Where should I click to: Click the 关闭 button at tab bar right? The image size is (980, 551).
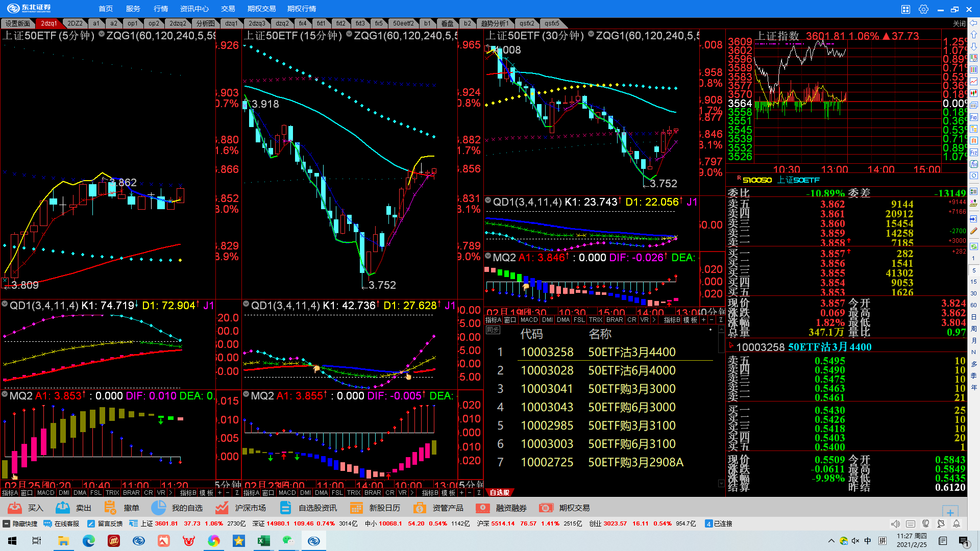pyautogui.click(x=959, y=23)
